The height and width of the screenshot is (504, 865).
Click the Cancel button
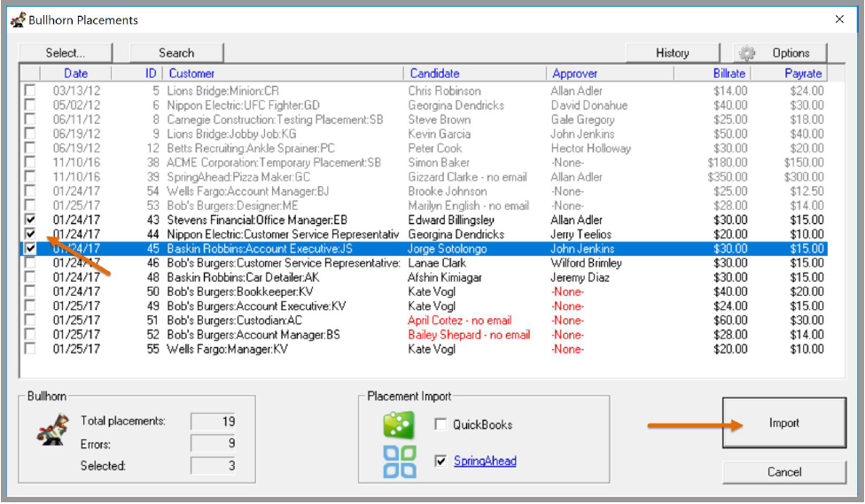point(783,472)
